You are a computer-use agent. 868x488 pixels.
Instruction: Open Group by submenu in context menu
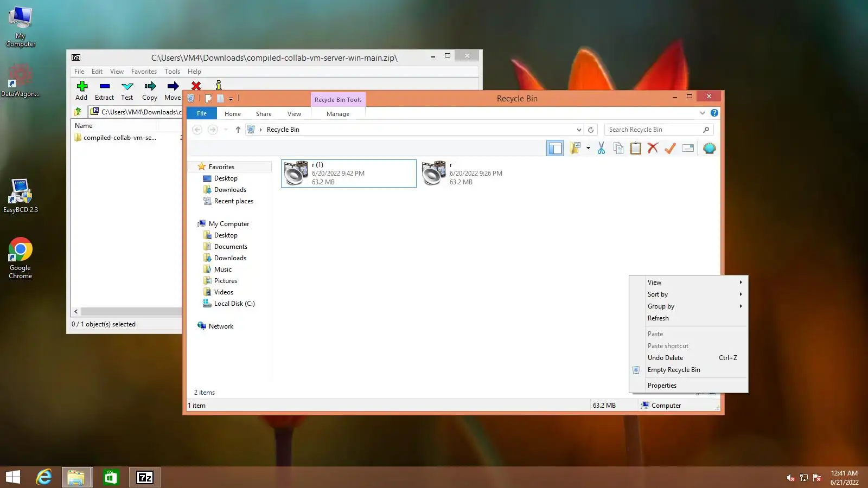pos(688,306)
